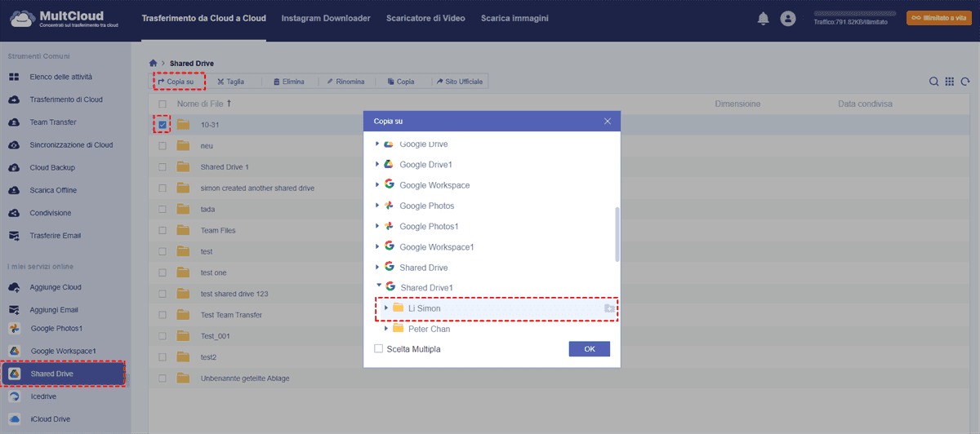
Task: Click the Illimitato a vita button
Action: (938, 18)
